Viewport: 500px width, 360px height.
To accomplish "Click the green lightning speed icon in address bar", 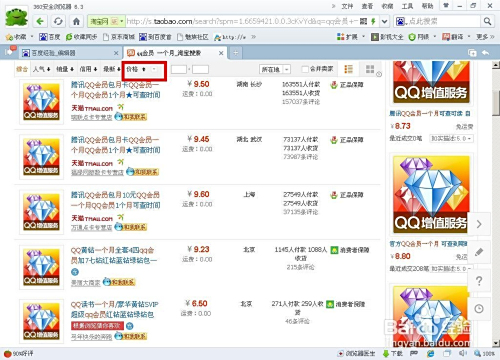I will click(373, 22).
